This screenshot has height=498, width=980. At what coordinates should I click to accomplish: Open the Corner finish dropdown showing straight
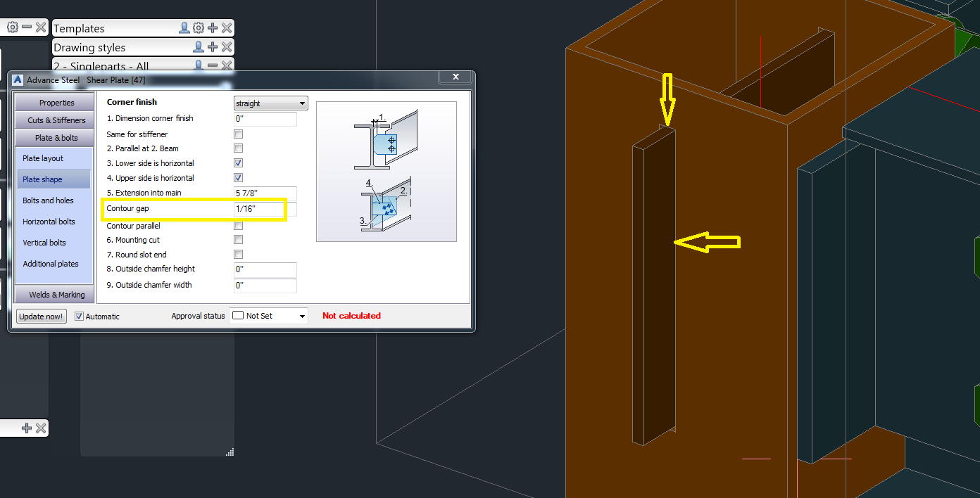[x=271, y=103]
